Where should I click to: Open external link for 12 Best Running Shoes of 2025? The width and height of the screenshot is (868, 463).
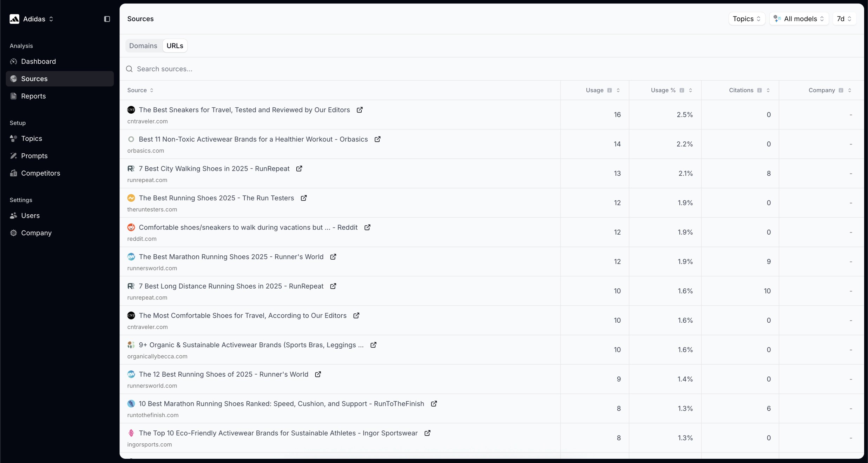tap(318, 374)
